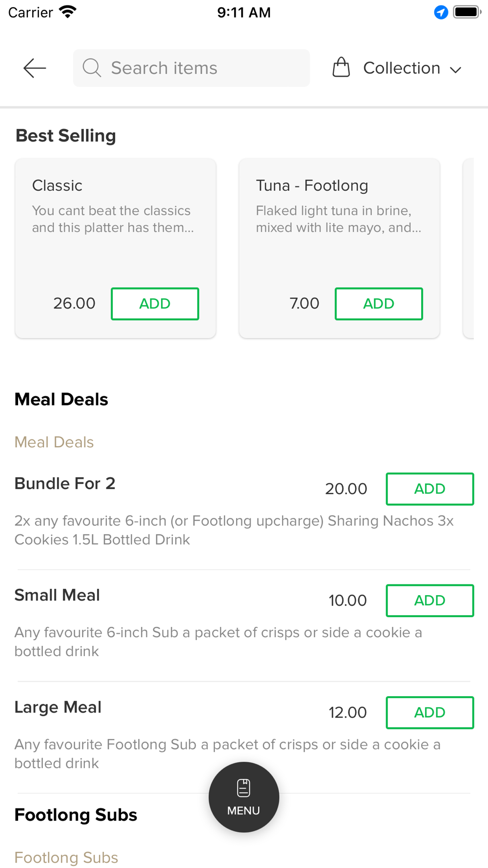Add Small Meal to order
The height and width of the screenshot is (868, 488).
point(430,600)
